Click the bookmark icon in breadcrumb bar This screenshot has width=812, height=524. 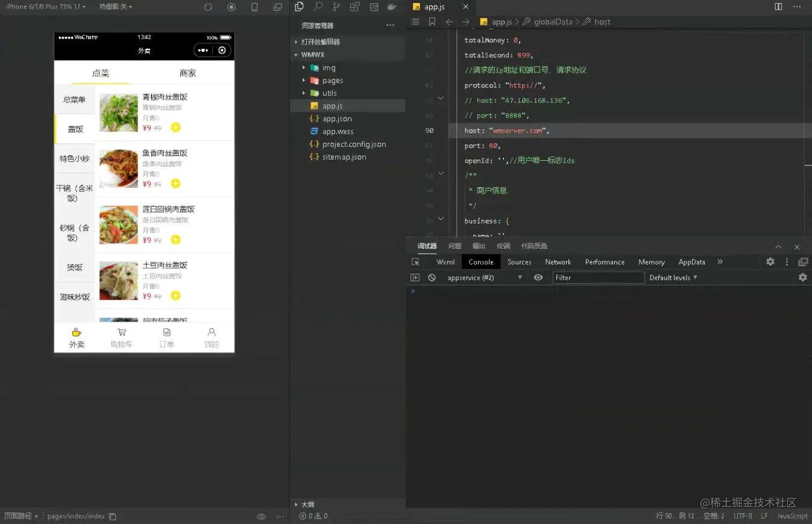pyautogui.click(x=432, y=22)
